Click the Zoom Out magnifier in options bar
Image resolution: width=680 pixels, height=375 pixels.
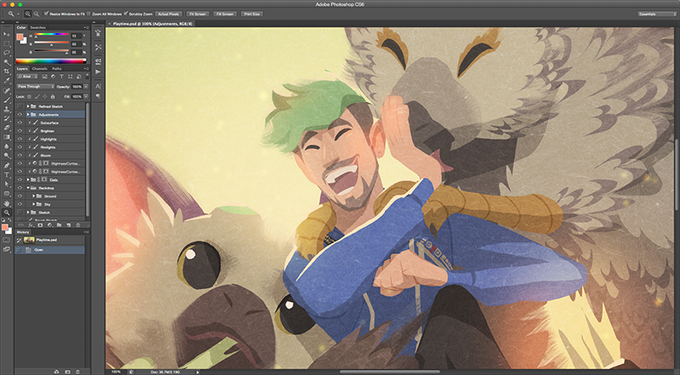click(x=36, y=14)
